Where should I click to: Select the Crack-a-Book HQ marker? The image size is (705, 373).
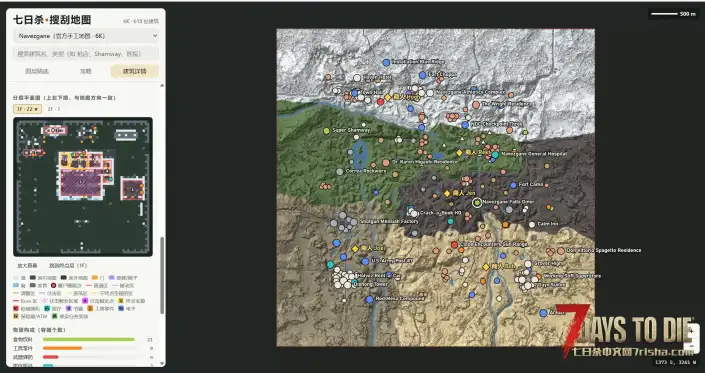coord(414,213)
